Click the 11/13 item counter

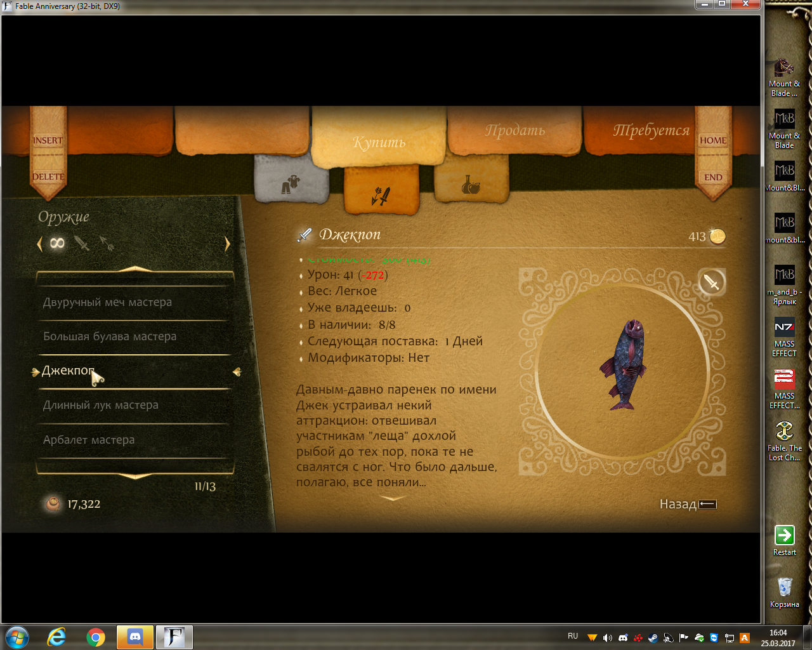[x=205, y=487]
